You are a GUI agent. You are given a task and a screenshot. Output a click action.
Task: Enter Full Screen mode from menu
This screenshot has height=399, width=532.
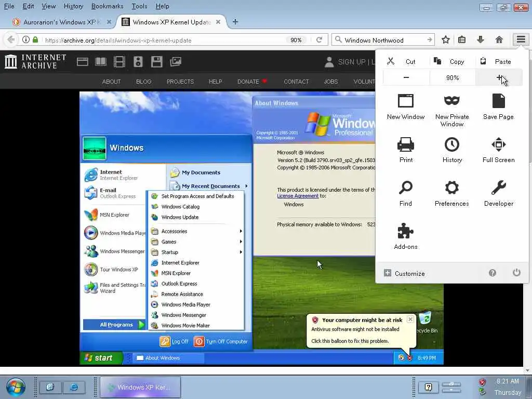tap(498, 150)
